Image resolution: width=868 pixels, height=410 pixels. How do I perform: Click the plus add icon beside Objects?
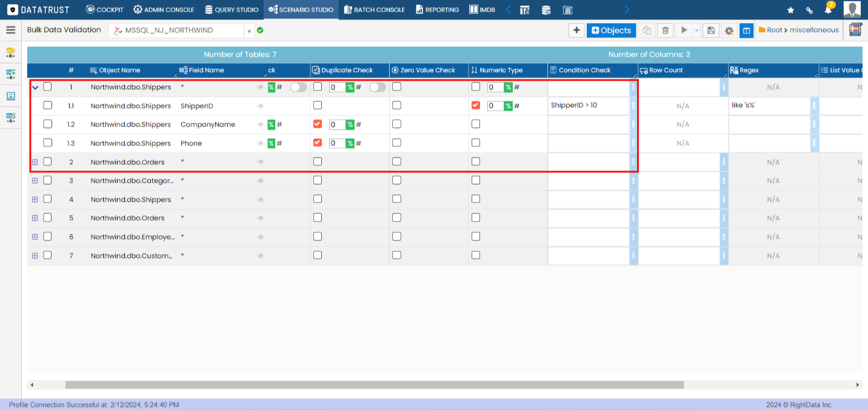point(576,30)
